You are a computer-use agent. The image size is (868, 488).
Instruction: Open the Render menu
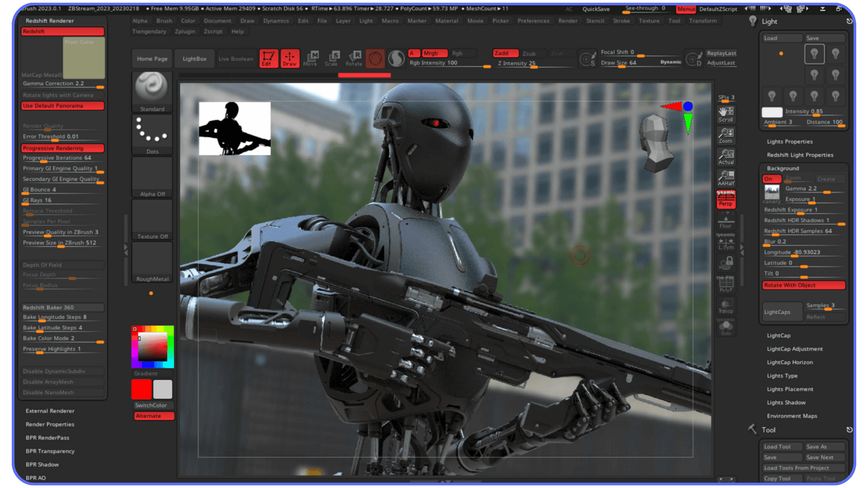[x=568, y=20]
